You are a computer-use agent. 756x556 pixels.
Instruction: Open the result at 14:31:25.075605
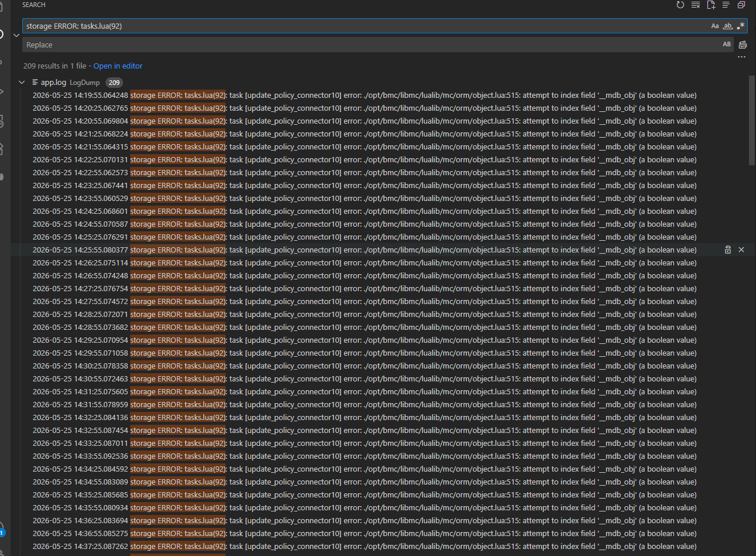click(365, 391)
